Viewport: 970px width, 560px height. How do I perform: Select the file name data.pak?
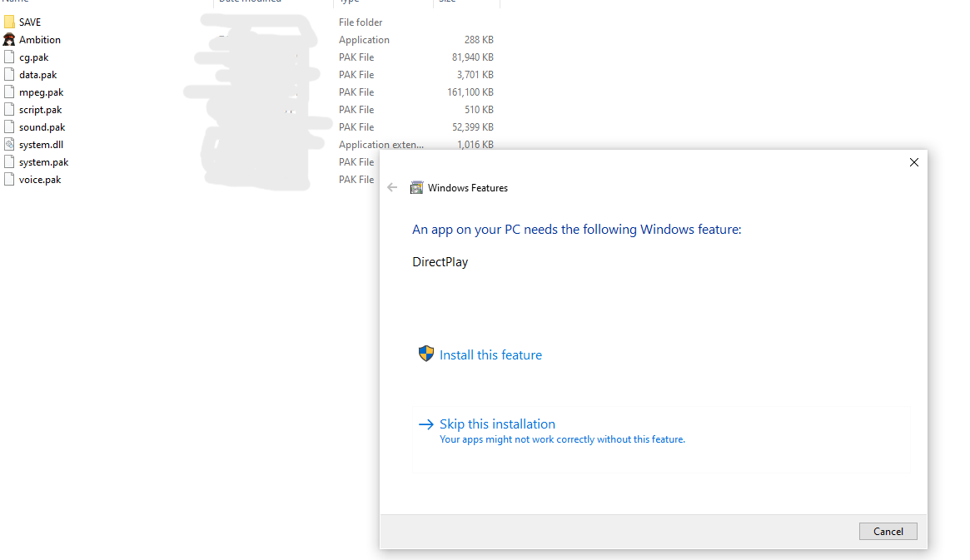click(x=37, y=75)
